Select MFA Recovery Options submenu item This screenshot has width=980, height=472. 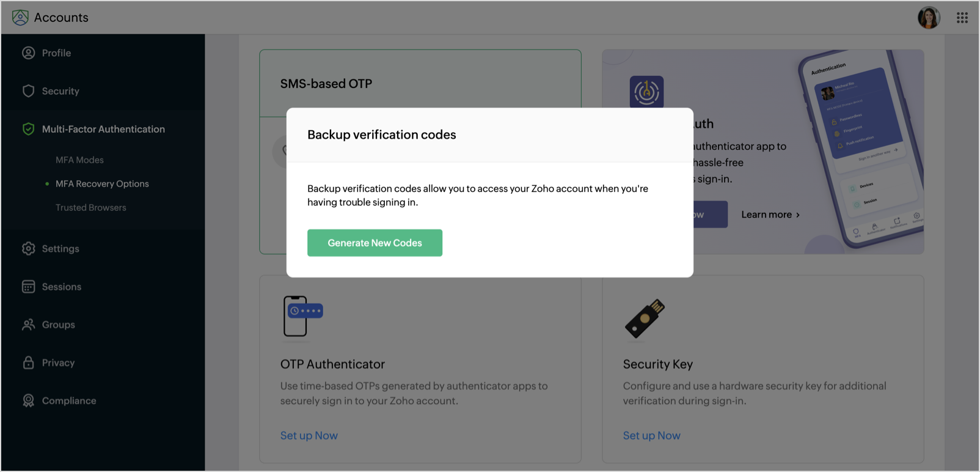pyautogui.click(x=102, y=184)
